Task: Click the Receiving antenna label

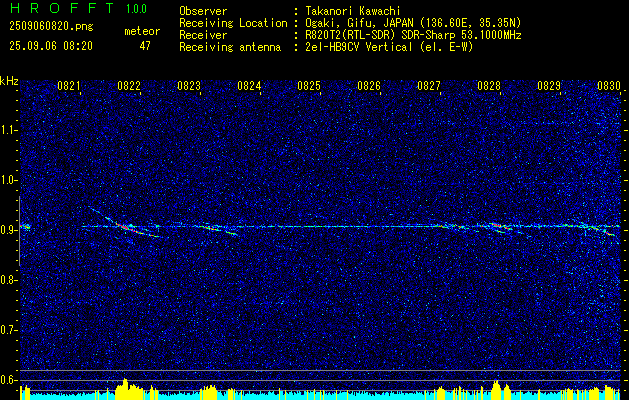Action: click(x=230, y=47)
